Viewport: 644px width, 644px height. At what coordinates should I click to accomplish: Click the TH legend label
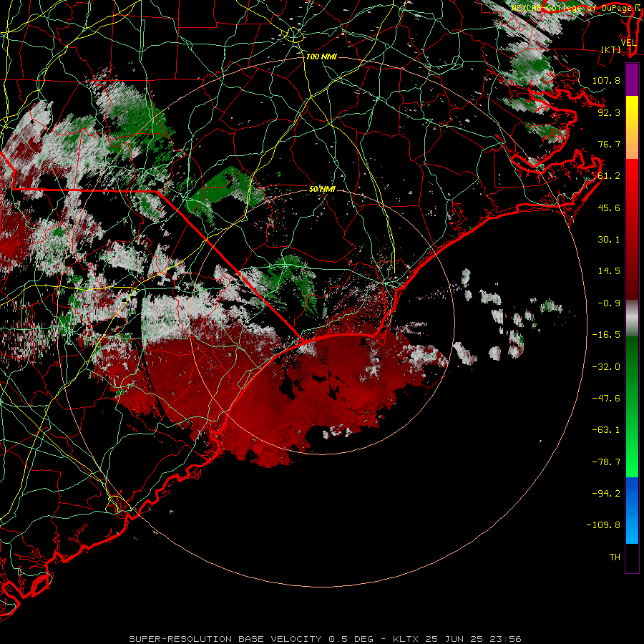coord(615,557)
